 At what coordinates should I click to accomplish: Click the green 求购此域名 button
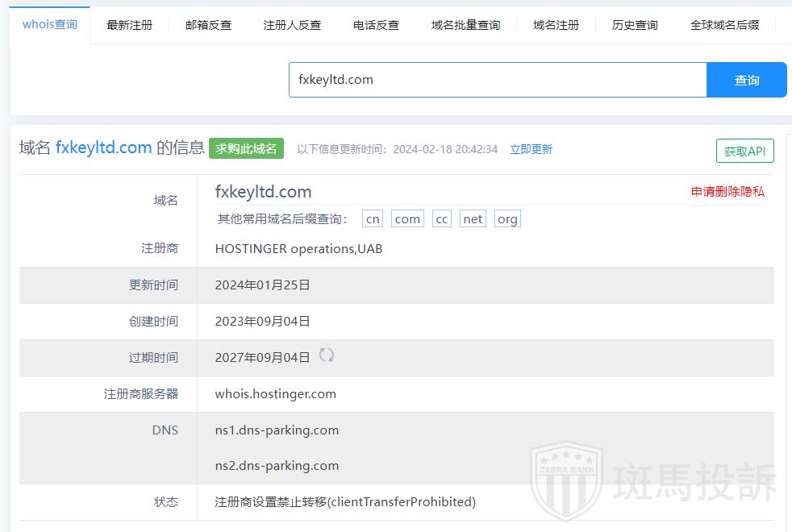(246, 148)
